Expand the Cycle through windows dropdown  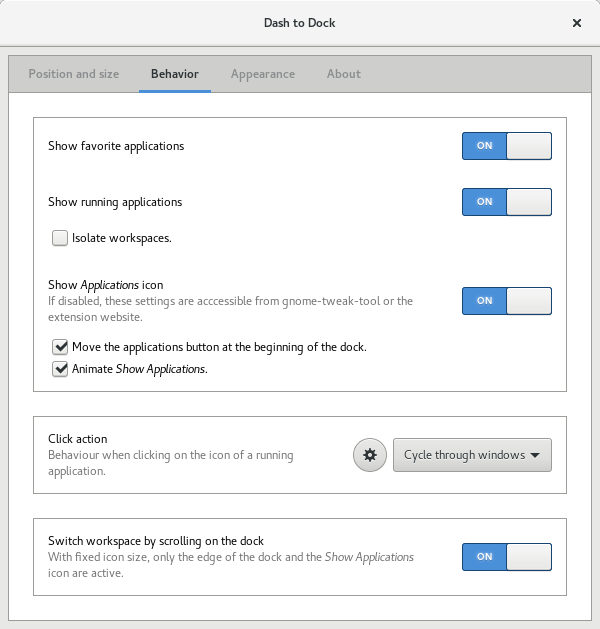pos(472,455)
